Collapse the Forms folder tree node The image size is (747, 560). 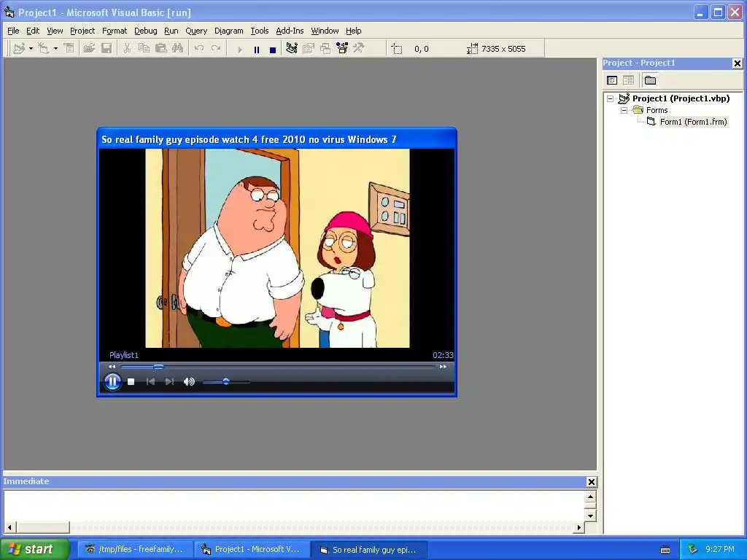coord(624,110)
